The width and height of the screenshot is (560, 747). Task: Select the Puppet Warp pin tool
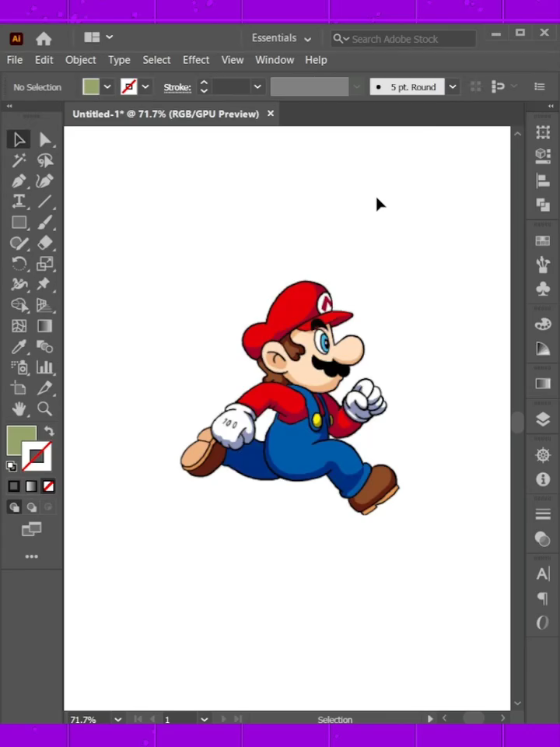45,284
